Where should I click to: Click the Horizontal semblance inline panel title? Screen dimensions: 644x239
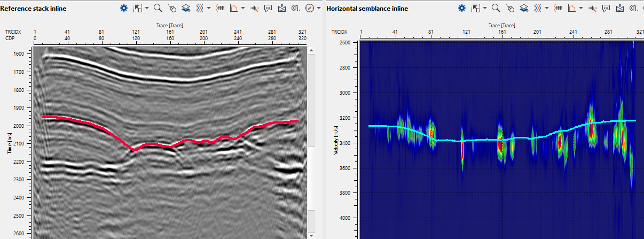point(367,9)
